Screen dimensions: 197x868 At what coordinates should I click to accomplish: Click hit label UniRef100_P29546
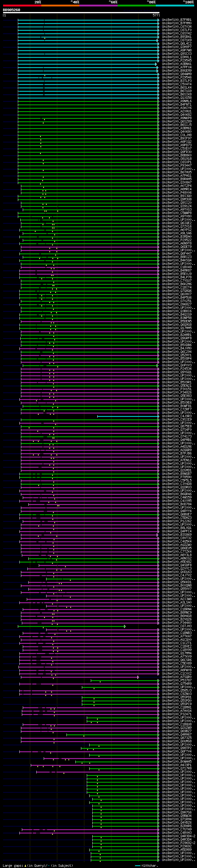(177, 78)
